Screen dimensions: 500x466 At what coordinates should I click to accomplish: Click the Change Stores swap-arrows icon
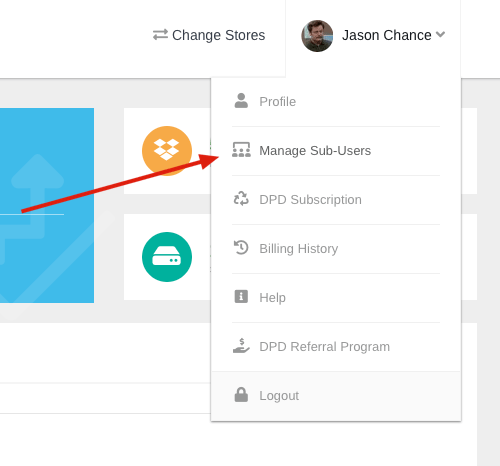[160, 35]
